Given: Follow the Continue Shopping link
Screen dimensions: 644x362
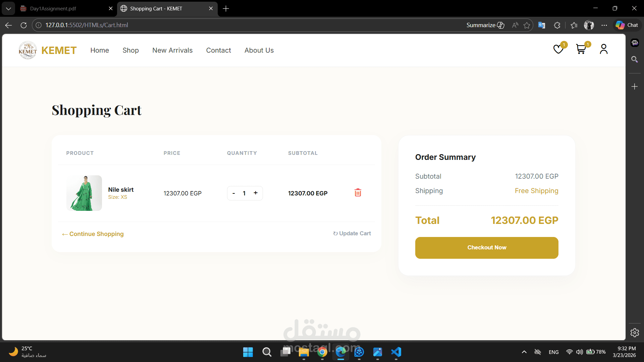Looking at the screenshot, I should tap(93, 234).
